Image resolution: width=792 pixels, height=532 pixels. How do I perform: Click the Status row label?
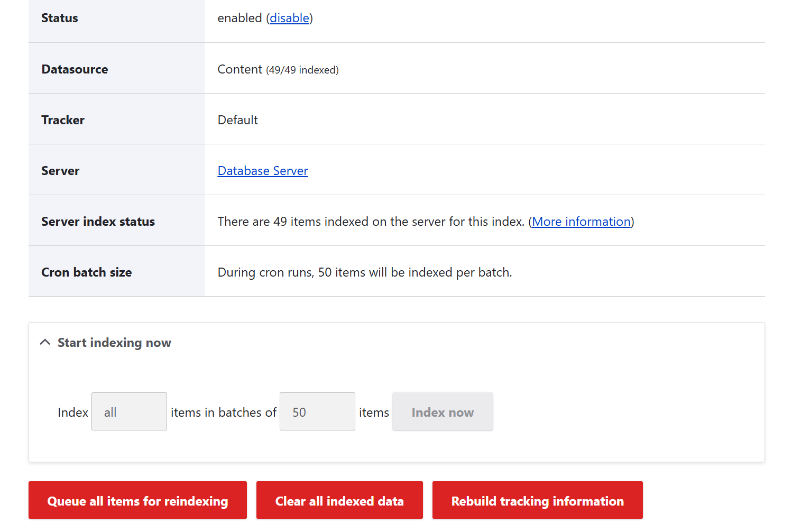pos(59,18)
